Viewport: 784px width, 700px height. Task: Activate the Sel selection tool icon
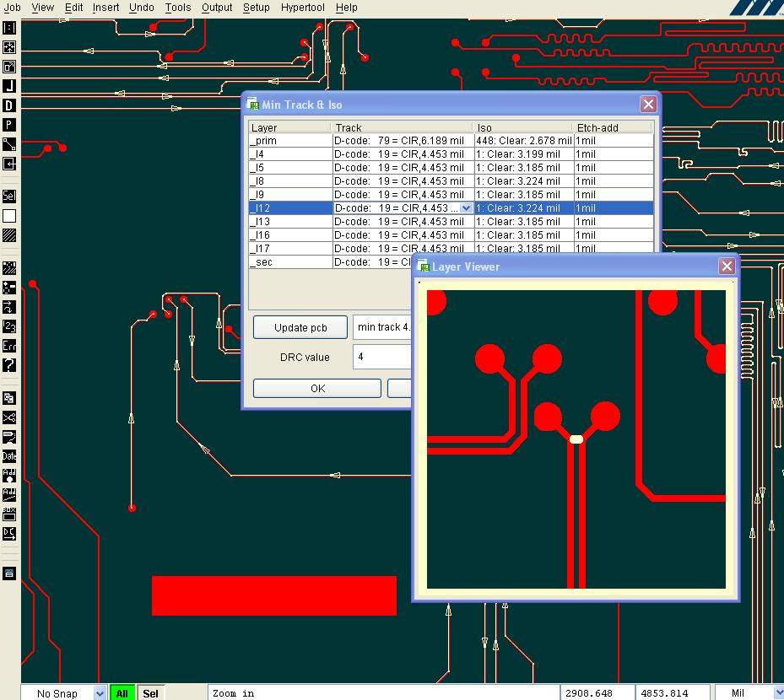click(x=9, y=196)
